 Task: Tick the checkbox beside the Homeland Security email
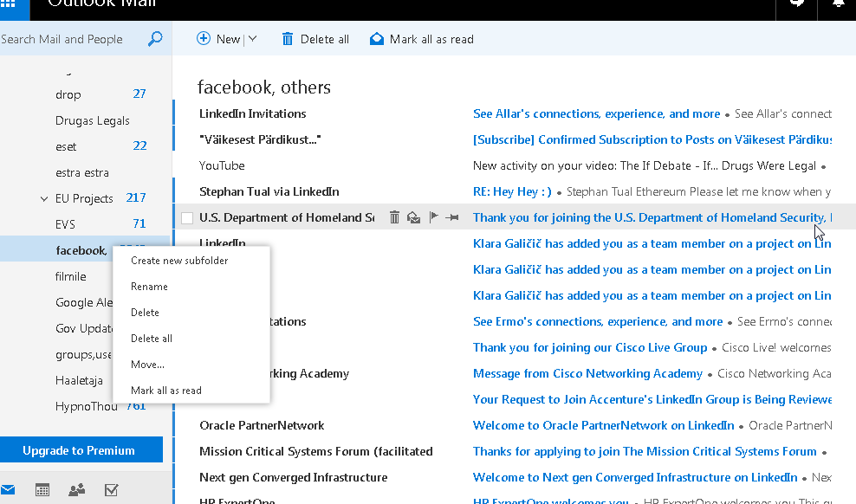(187, 218)
